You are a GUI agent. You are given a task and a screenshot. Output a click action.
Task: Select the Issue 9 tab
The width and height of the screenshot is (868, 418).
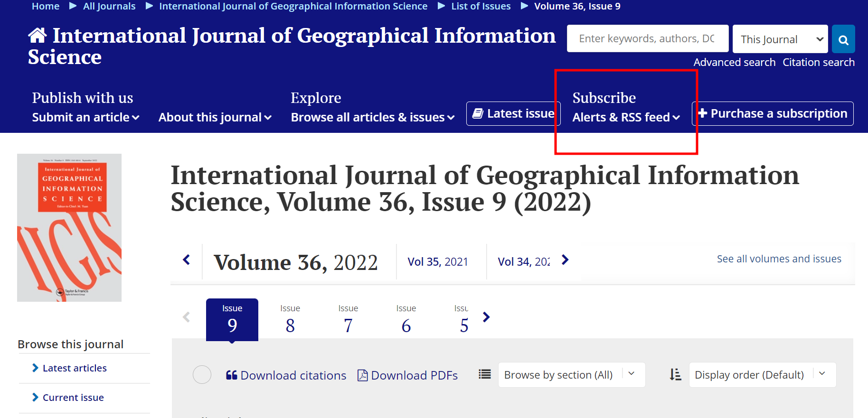click(232, 319)
